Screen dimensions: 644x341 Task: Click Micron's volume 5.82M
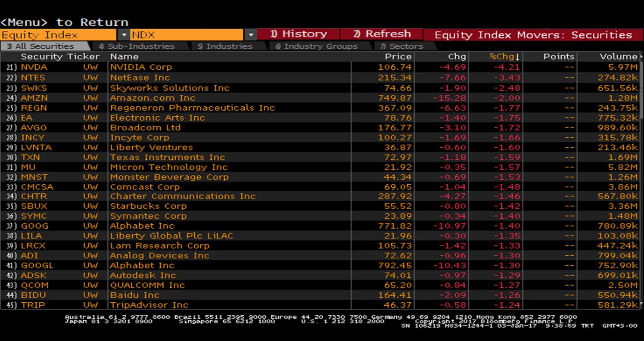click(x=623, y=167)
